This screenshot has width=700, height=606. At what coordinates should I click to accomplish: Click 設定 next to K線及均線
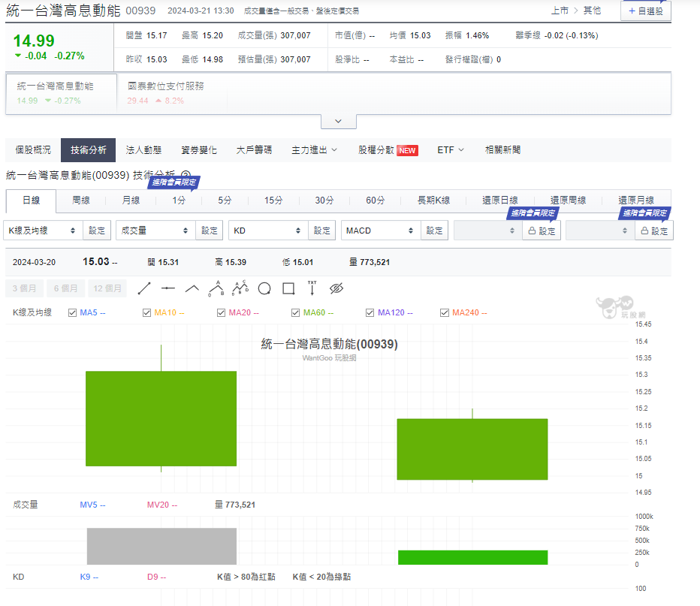(x=97, y=231)
